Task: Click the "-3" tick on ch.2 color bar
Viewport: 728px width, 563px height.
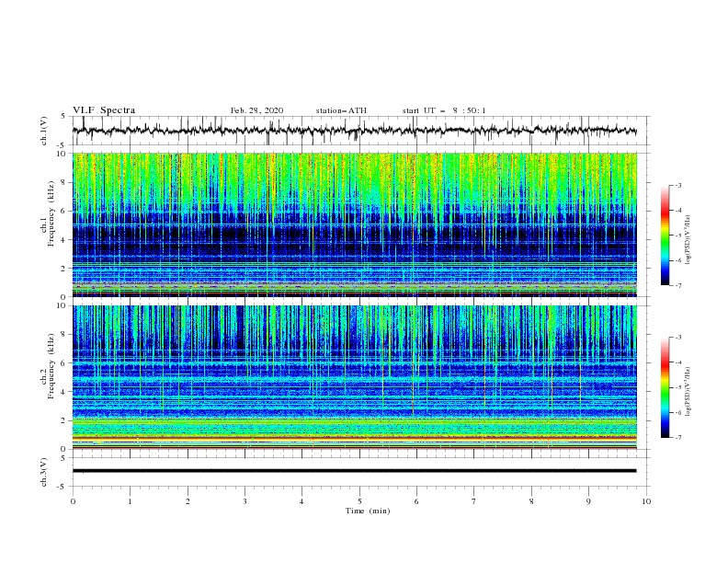Action: pyautogui.click(x=677, y=338)
